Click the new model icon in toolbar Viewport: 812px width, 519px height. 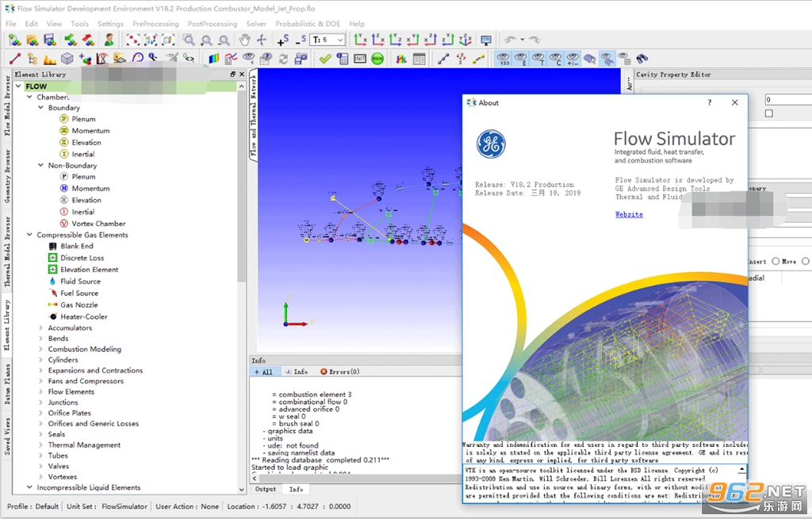(14, 40)
